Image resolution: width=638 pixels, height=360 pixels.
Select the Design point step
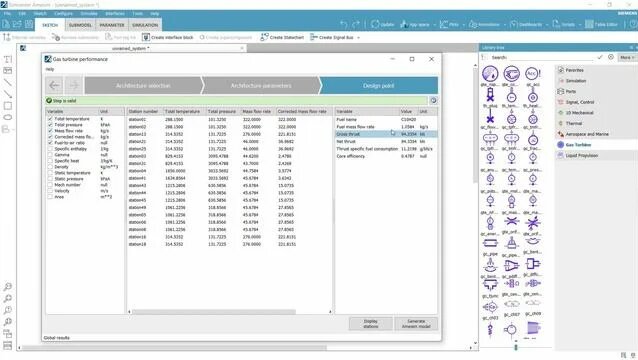[x=378, y=86]
